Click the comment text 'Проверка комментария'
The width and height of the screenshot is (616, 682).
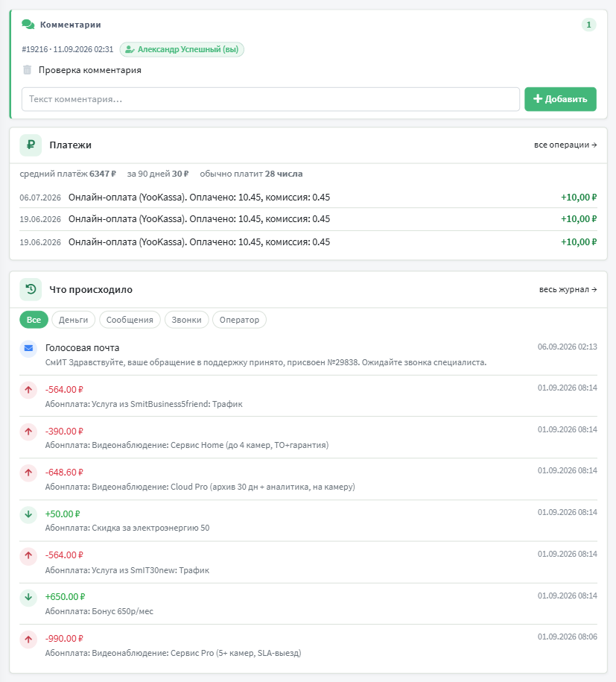(x=90, y=70)
